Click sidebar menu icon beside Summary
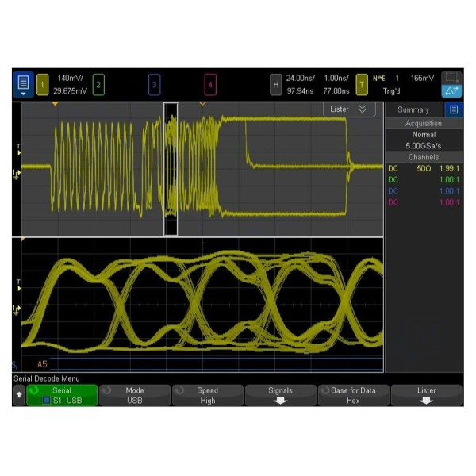The width and height of the screenshot is (476, 476). 453,109
